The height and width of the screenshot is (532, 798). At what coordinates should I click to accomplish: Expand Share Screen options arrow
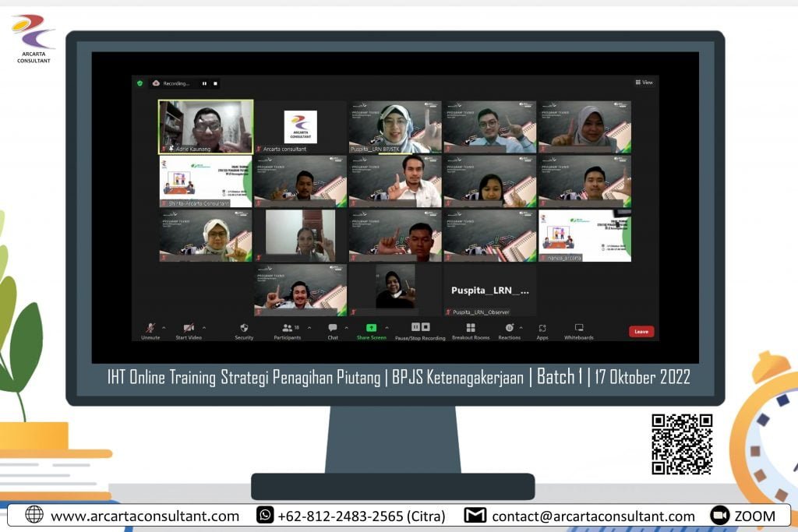[x=387, y=327]
